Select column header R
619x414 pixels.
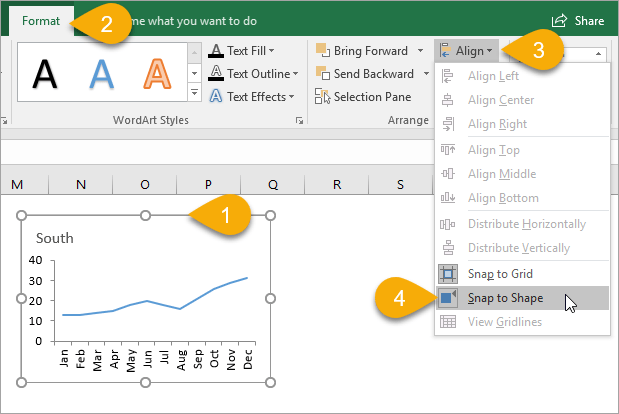pyautogui.click(x=337, y=184)
